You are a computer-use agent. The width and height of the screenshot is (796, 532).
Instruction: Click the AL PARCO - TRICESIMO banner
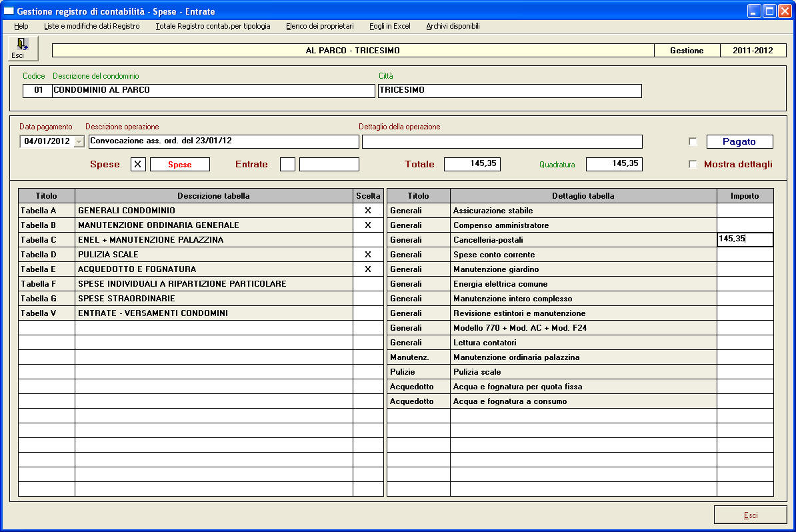[353, 50]
